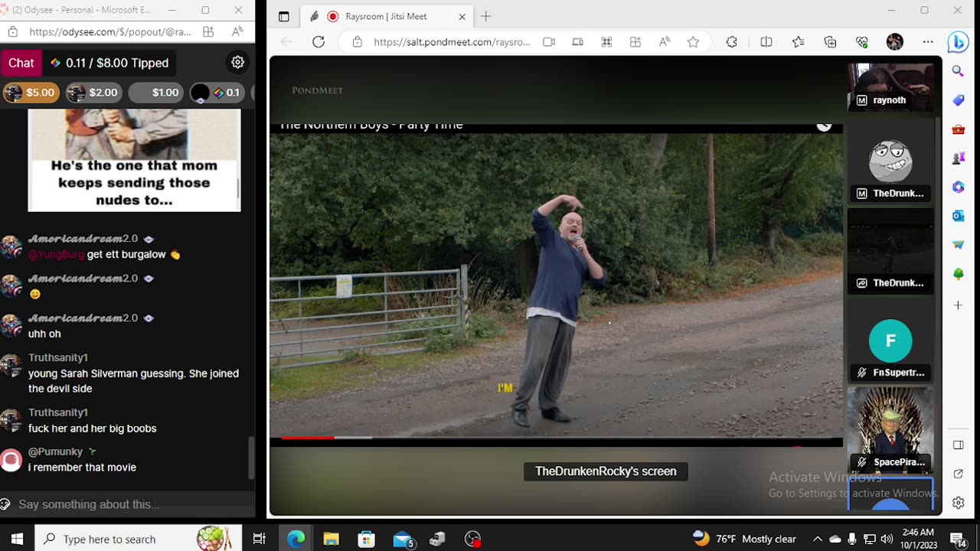
Task: Open Bing Copilot sidebar button
Action: pyautogui.click(x=958, y=43)
